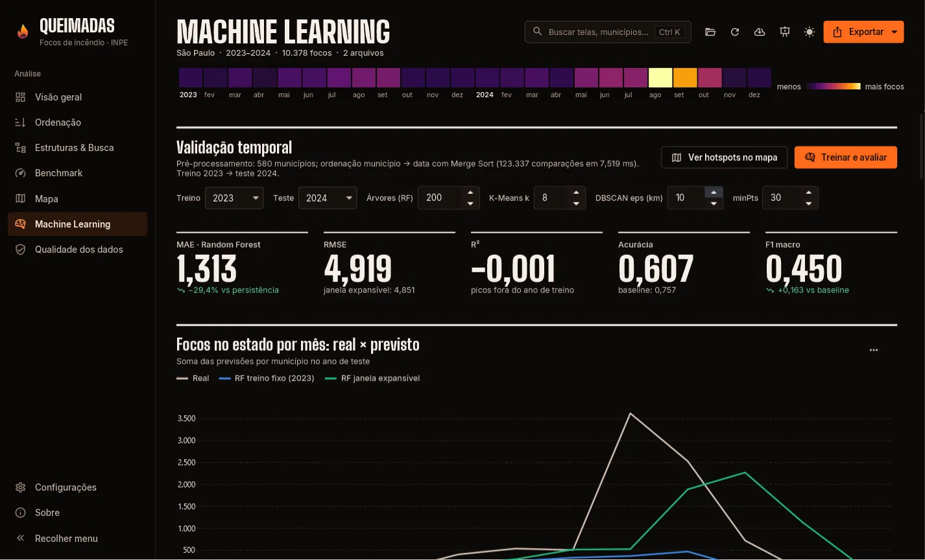Image resolution: width=925 pixels, height=560 pixels.
Task: Open the Teste year dropdown
Action: pyautogui.click(x=328, y=198)
